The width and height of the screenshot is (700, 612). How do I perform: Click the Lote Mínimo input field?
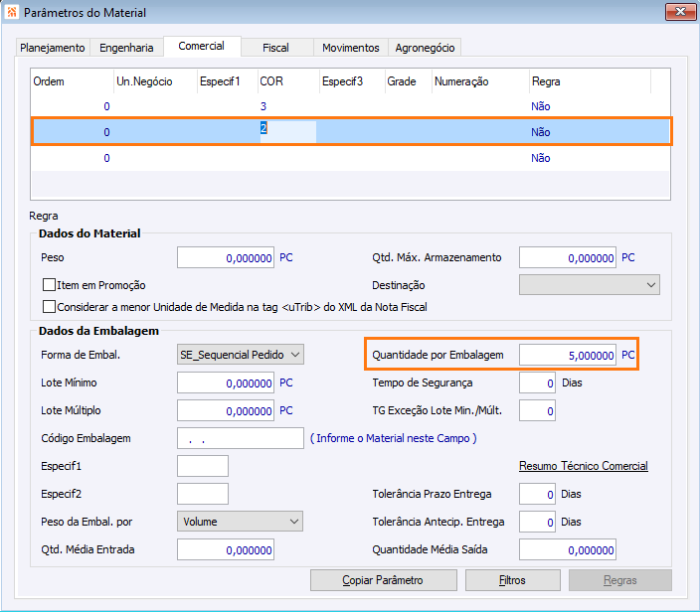pyautogui.click(x=226, y=382)
